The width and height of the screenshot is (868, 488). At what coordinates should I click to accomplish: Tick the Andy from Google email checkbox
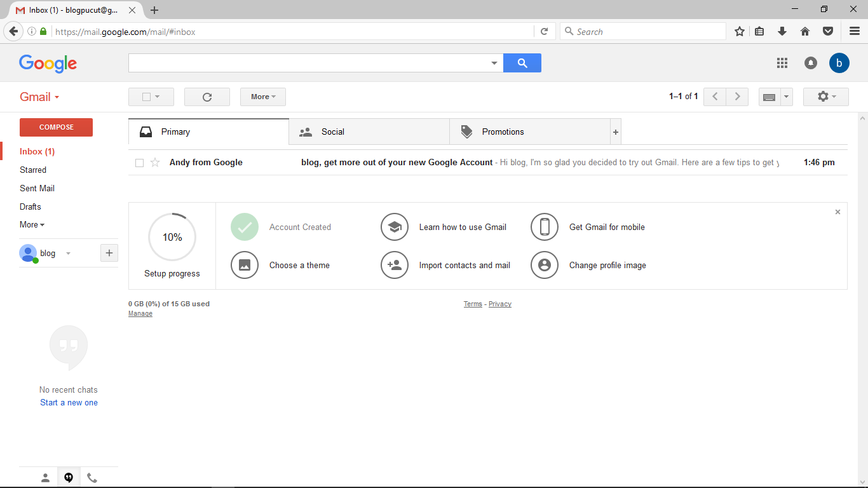(x=140, y=163)
